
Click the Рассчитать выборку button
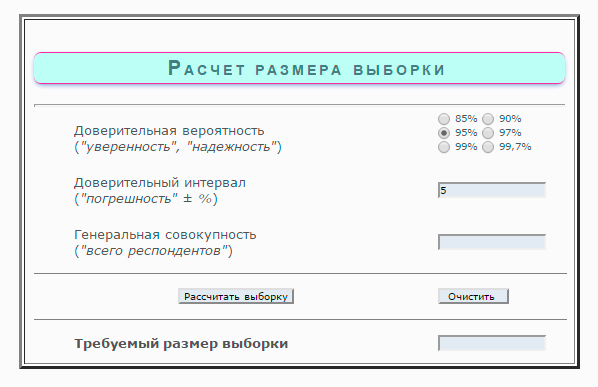[236, 296]
